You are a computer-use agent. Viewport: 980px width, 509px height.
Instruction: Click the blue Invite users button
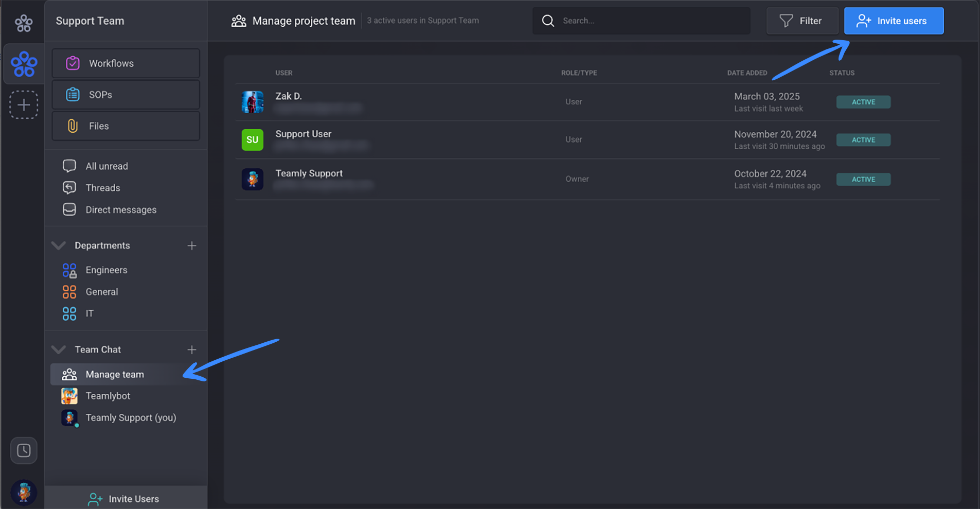pos(894,21)
